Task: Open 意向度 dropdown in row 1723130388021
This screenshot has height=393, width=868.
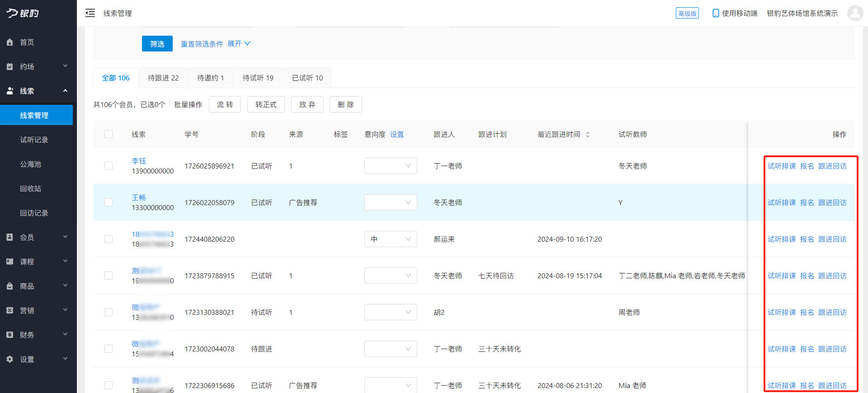Action: (391, 312)
